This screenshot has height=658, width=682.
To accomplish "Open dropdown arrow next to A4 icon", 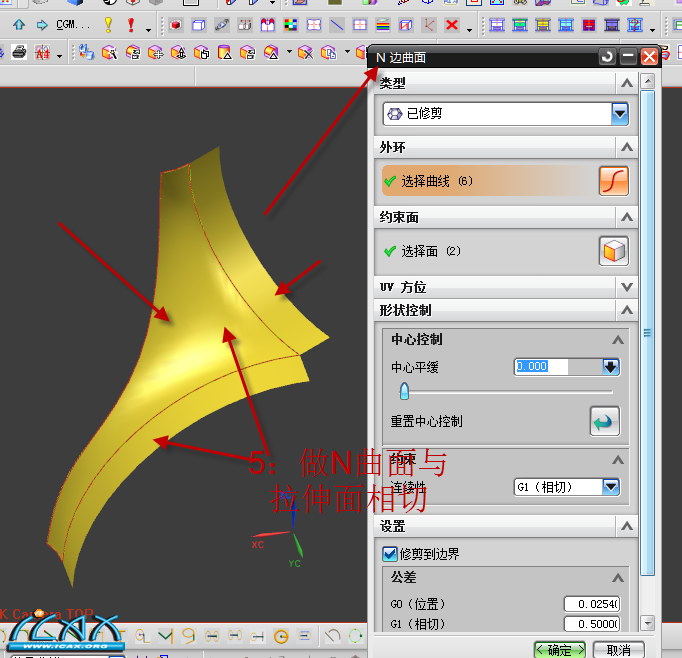I will (x=59, y=56).
